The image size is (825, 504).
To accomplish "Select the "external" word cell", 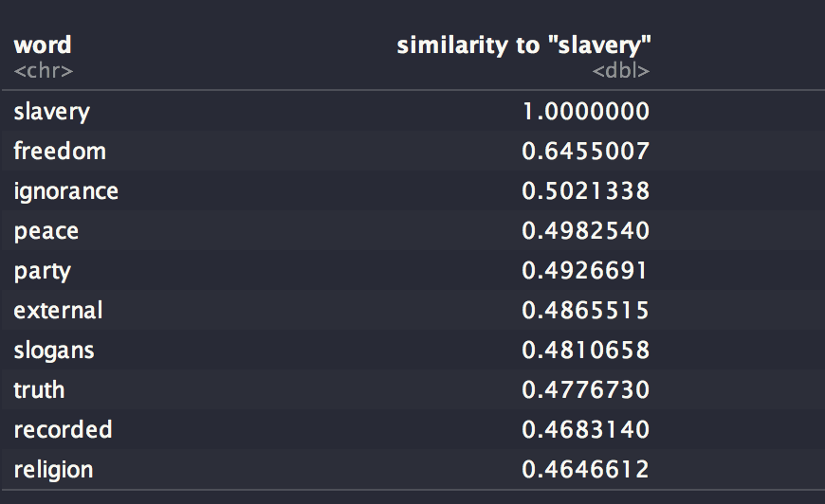I will point(58,311).
